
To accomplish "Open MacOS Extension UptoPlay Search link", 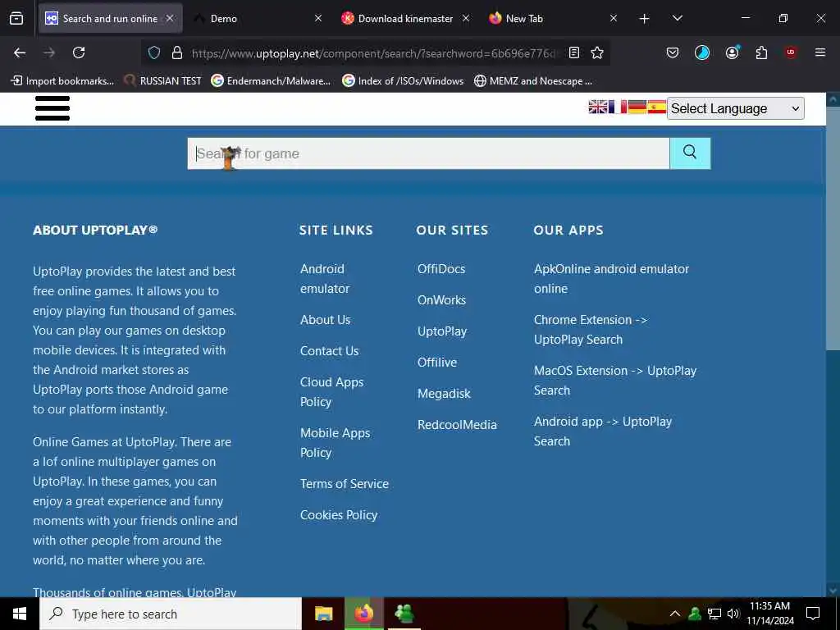I will pyautogui.click(x=615, y=381).
